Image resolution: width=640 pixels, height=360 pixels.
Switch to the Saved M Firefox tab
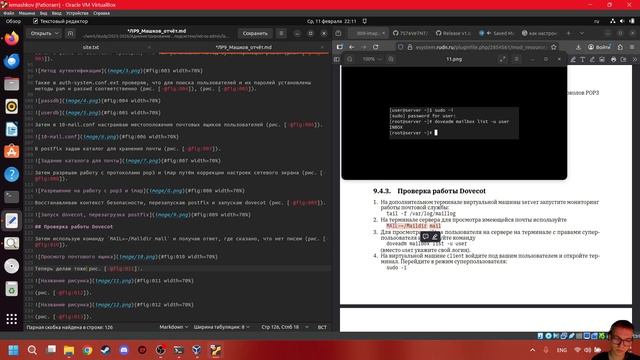[496, 33]
